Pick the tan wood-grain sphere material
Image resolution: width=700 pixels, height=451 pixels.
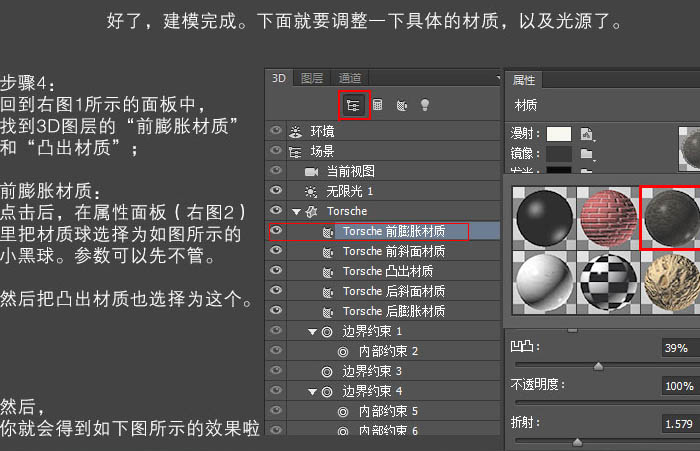coord(671,282)
